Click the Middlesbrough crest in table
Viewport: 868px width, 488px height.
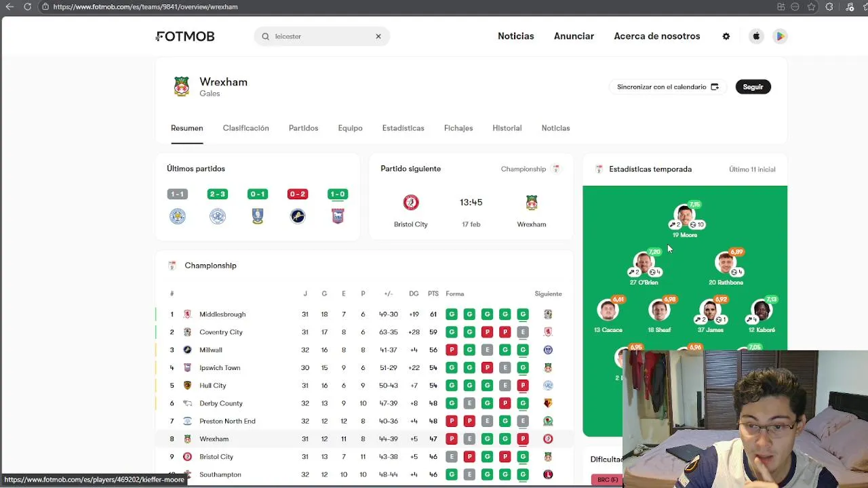tap(188, 314)
